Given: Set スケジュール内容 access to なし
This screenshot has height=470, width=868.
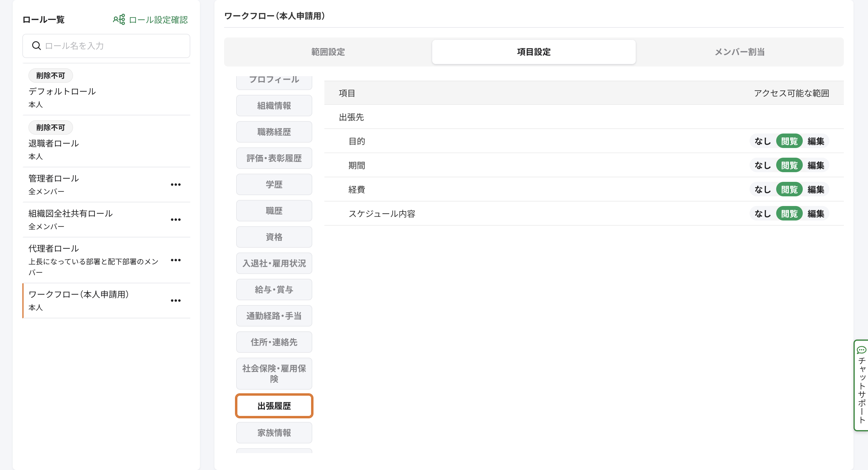Looking at the screenshot, I should 763,214.
